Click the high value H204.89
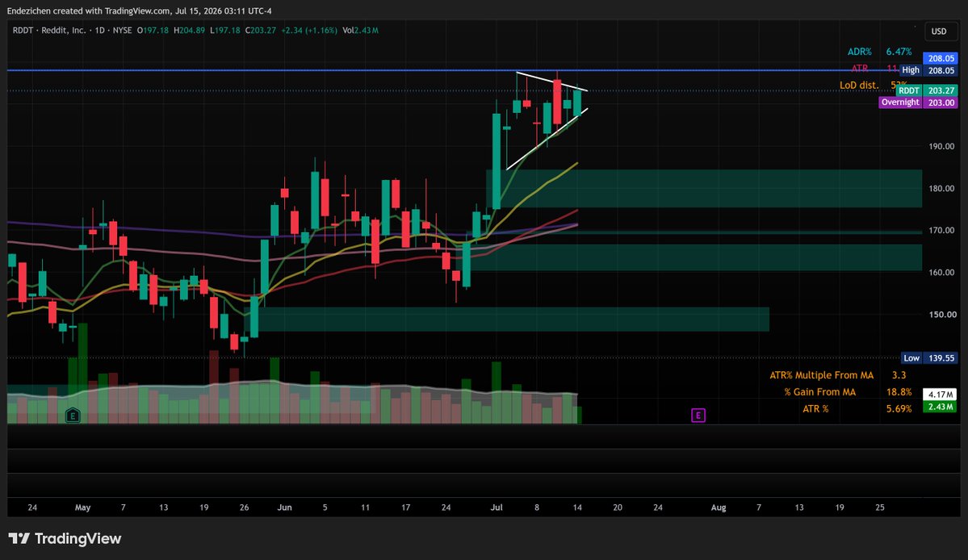 point(189,30)
